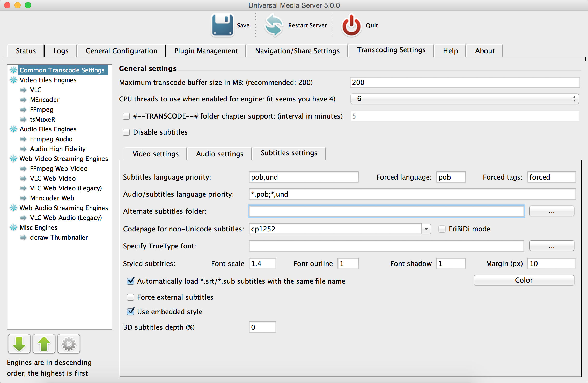The image size is (588, 383).
Task: Click the arrow icon next to FFmpeg Audio
Action: tap(23, 139)
